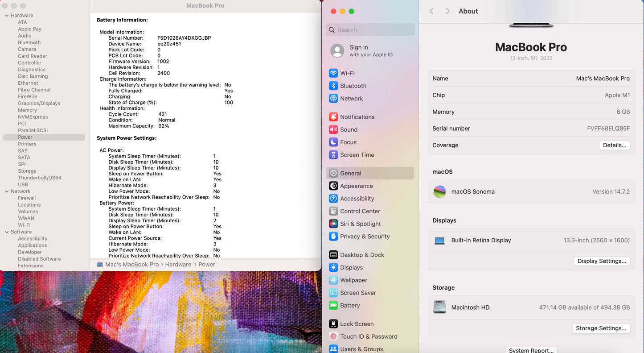Collapse the Software section in System Report

coord(7,232)
